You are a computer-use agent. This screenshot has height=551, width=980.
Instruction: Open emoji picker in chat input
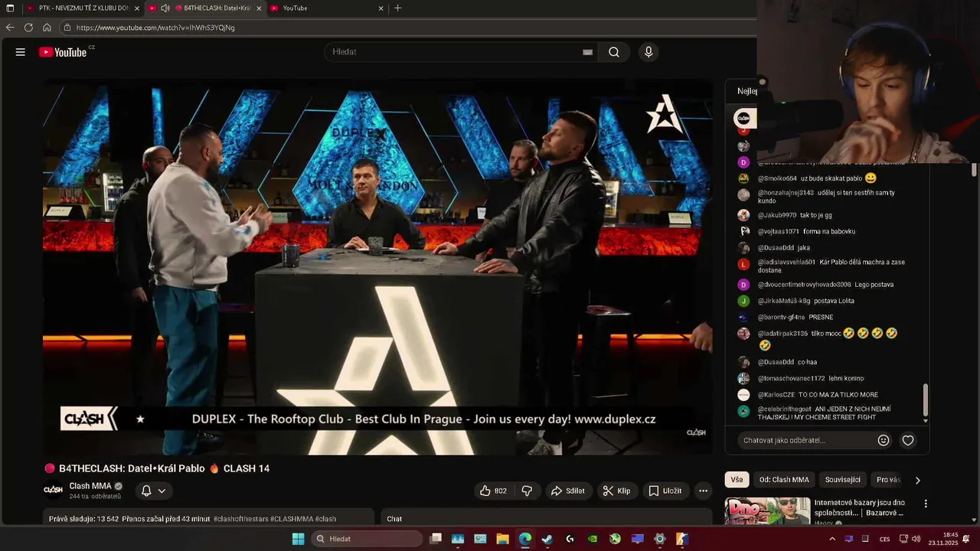pos(884,440)
